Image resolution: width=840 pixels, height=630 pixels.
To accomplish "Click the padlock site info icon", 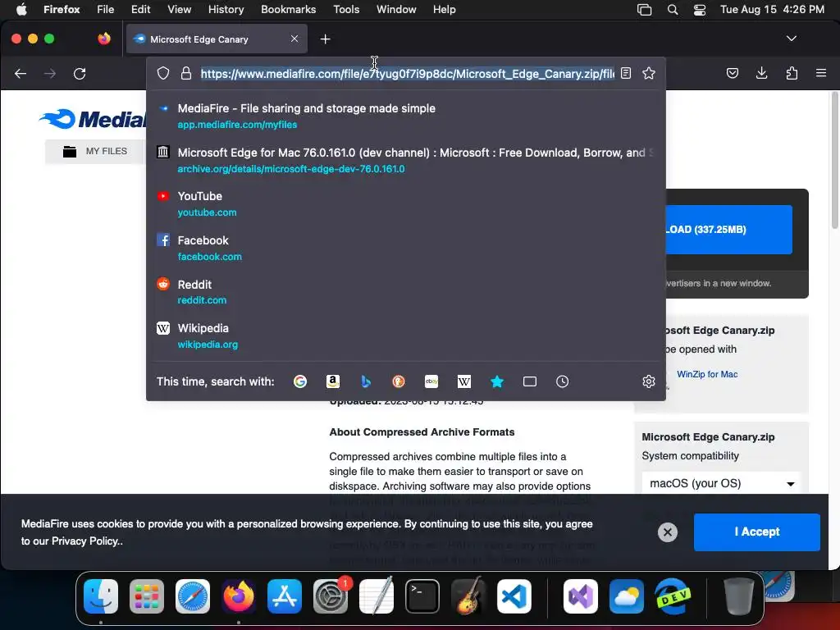I will click(x=186, y=73).
